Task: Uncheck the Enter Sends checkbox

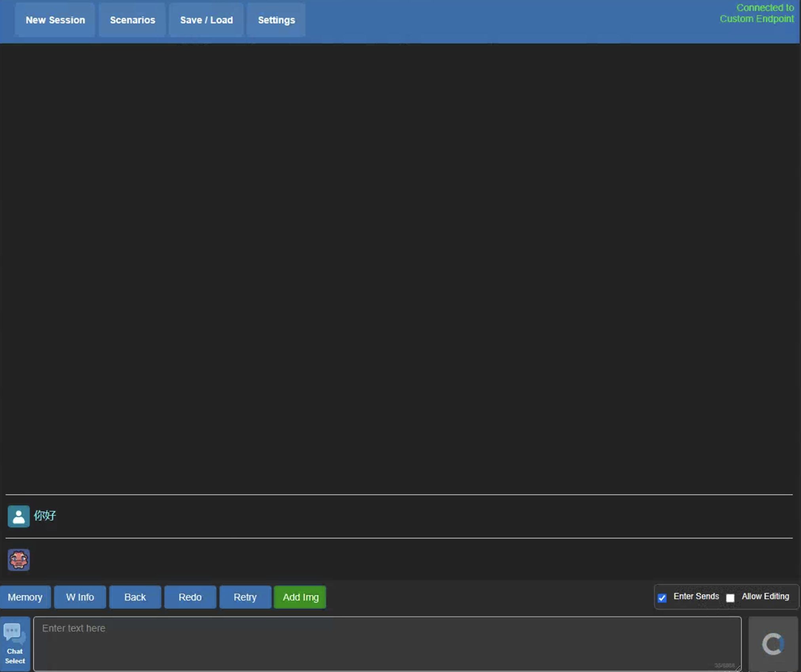Action: click(662, 598)
